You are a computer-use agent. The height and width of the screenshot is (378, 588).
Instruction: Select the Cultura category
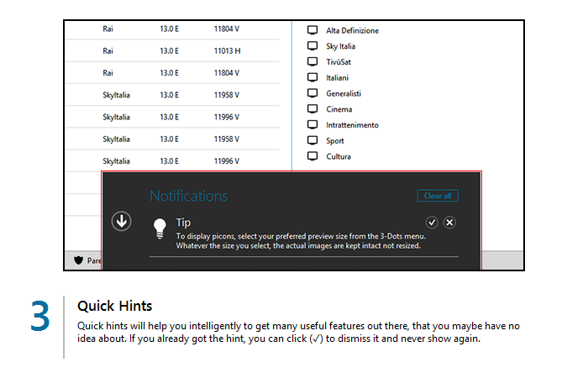(338, 156)
